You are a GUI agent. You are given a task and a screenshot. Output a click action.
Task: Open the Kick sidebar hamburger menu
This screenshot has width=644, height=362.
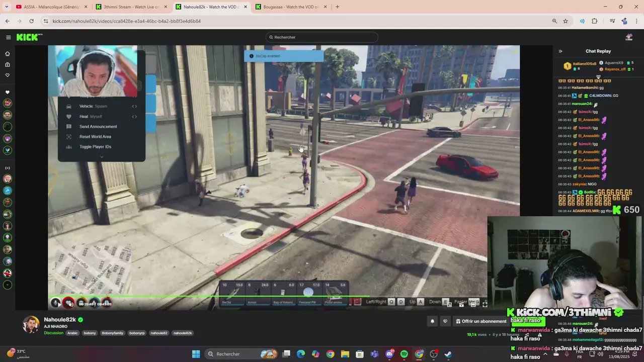click(8, 37)
